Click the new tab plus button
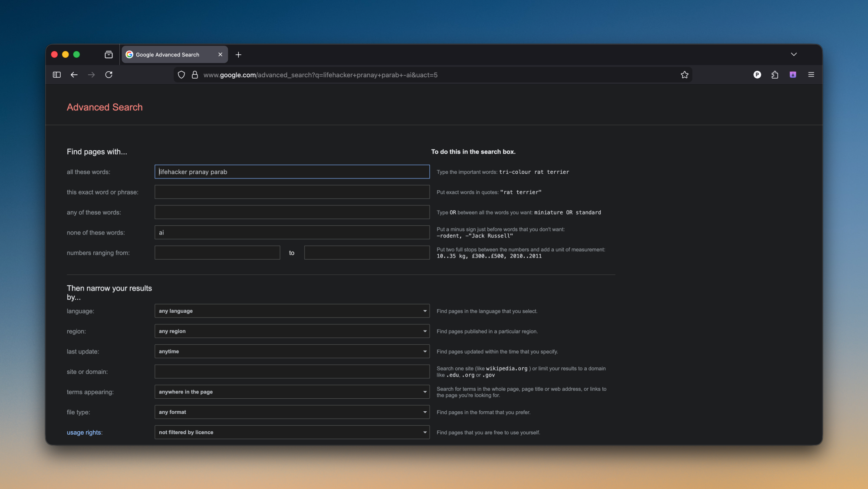Screen dimensions: 868x489 238,54
